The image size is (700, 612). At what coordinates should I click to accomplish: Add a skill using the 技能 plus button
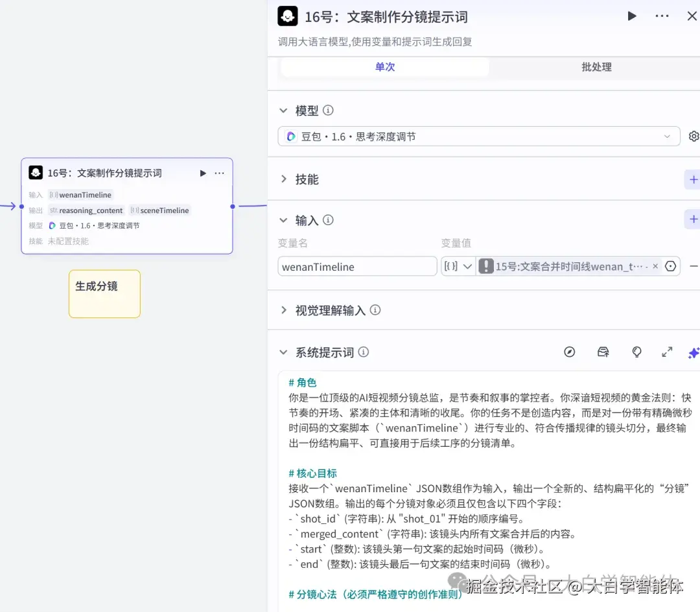pos(694,179)
